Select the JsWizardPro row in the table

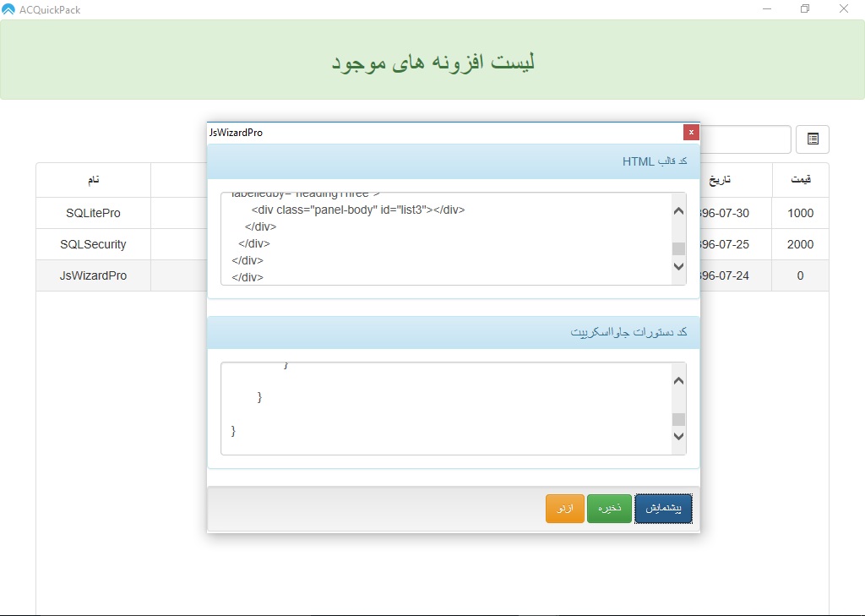tap(93, 275)
